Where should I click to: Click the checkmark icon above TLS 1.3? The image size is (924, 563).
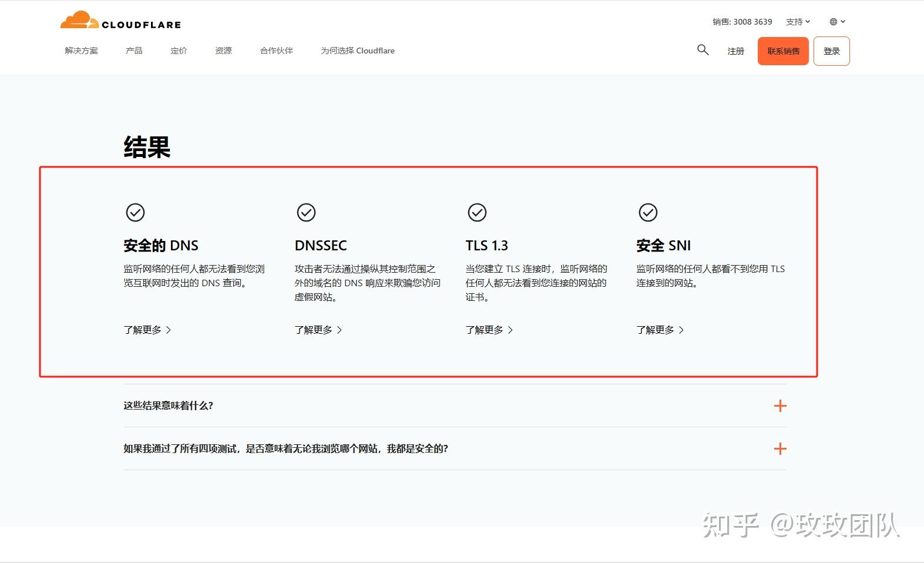(x=477, y=212)
